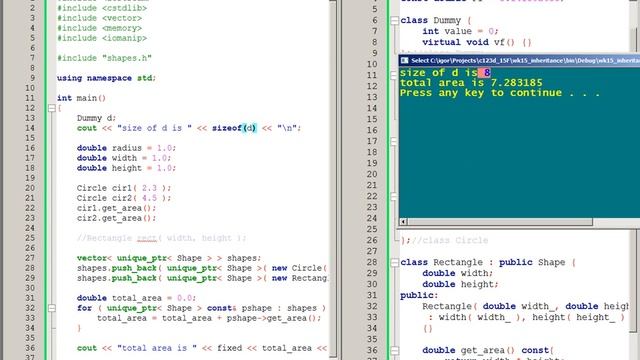This screenshot has width=640, height=360.
Task: Collapse the class Dummy fold marker
Action: pyautogui.click(x=394, y=20)
